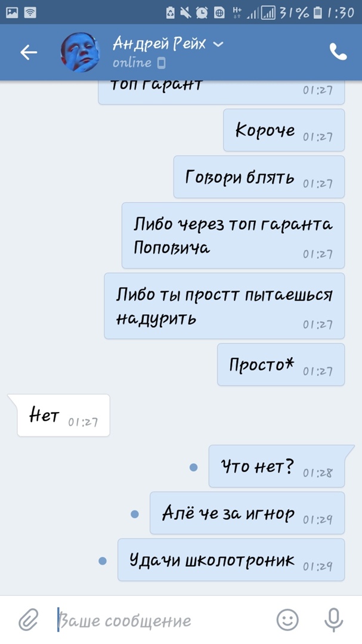Start a voice call with phone icon
362x644 pixels.
tap(338, 52)
